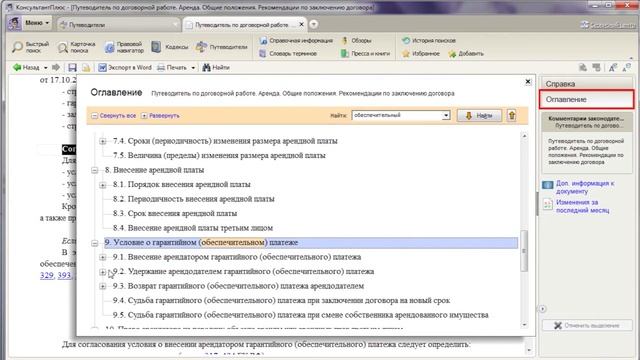The width and height of the screenshot is (640, 360).
Task: Open Печать dropdown arrow
Action: coord(193,68)
